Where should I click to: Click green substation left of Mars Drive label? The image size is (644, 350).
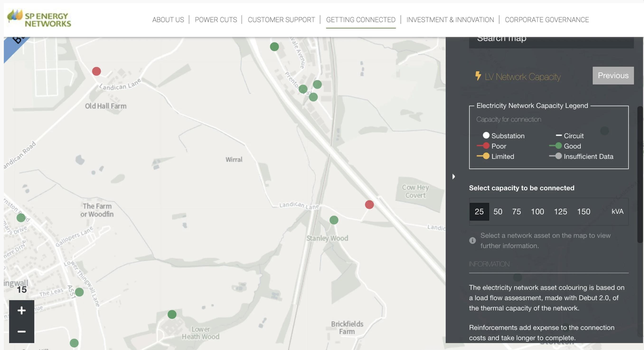pos(21,218)
